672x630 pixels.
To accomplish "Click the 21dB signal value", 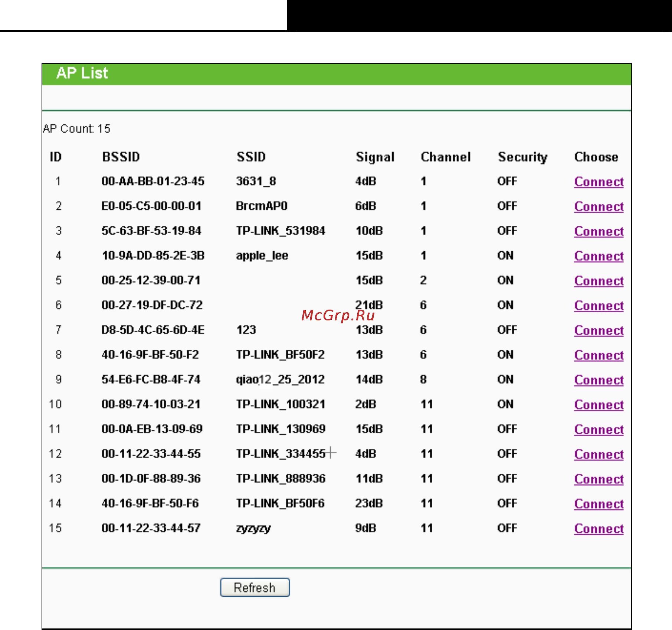I will (369, 305).
